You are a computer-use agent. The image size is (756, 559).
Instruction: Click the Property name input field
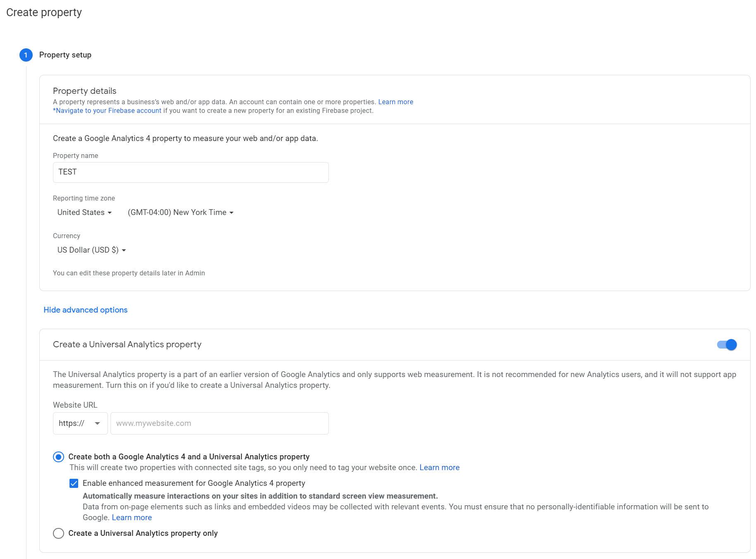[191, 172]
